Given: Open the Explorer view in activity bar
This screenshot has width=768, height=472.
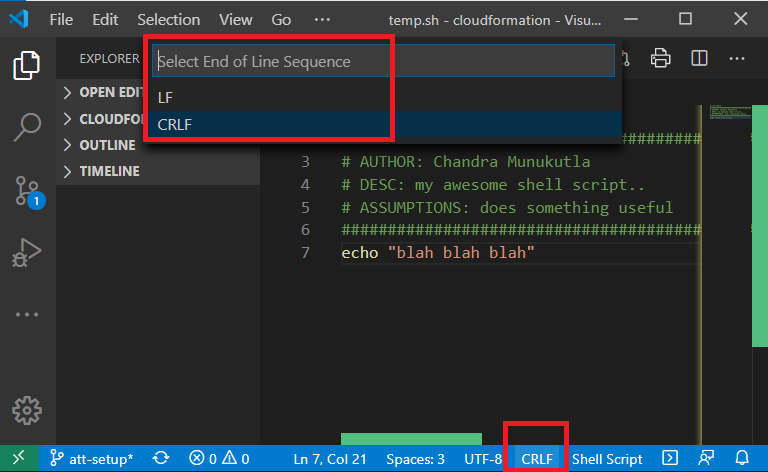Looking at the screenshot, I should click(x=27, y=65).
